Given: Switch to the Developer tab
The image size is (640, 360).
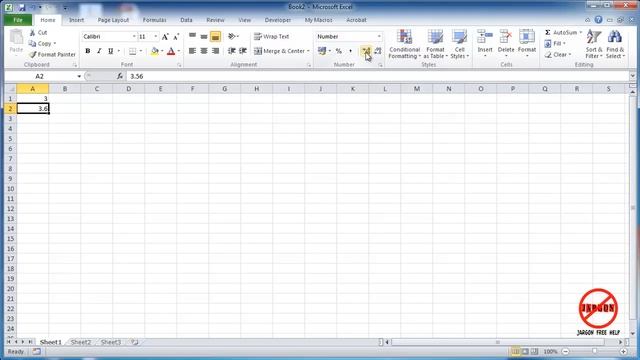Looking at the screenshot, I should tap(278, 20).
